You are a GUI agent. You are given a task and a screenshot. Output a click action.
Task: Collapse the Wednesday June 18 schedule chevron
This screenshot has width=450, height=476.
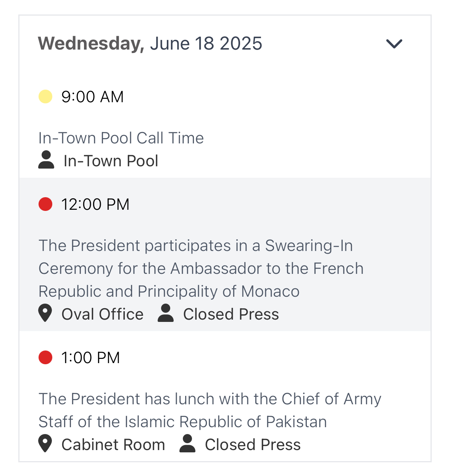[x=394, y=44]
